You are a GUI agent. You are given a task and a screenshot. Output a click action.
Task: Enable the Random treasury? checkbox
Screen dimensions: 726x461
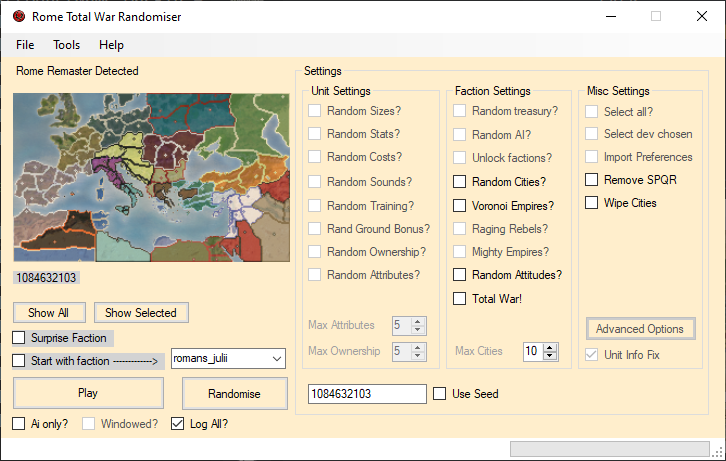(459, 111)
